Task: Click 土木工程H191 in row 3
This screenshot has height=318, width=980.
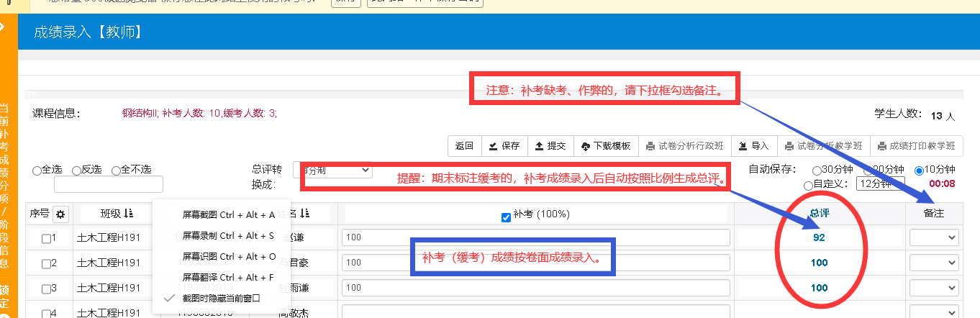Action: pos(109,288)
